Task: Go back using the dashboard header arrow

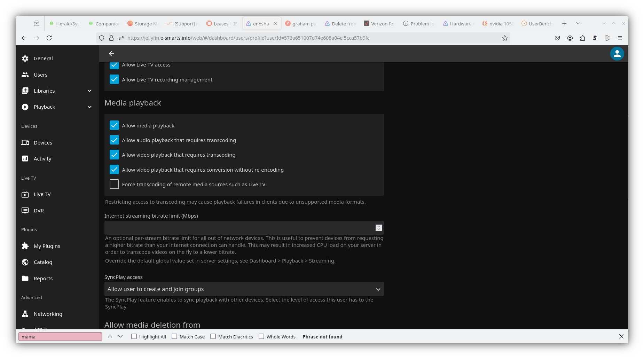Action: tap(111, 54)
